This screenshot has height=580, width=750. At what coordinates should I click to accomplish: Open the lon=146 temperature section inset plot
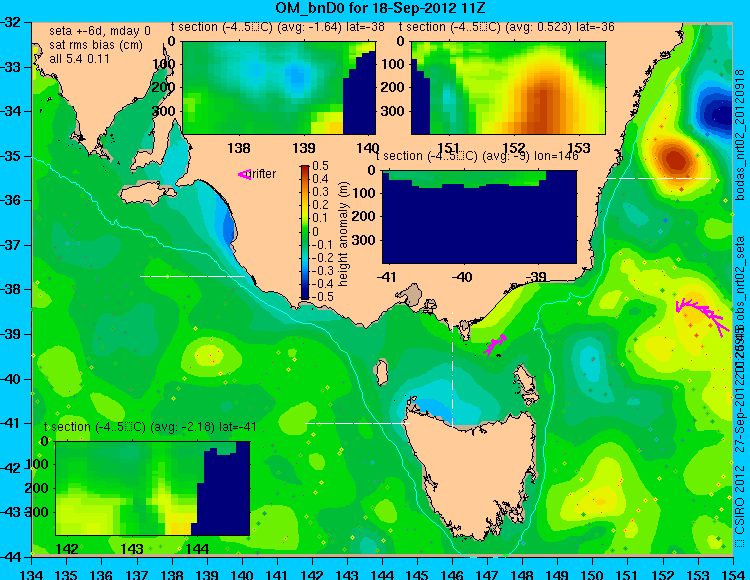[479, 217]
